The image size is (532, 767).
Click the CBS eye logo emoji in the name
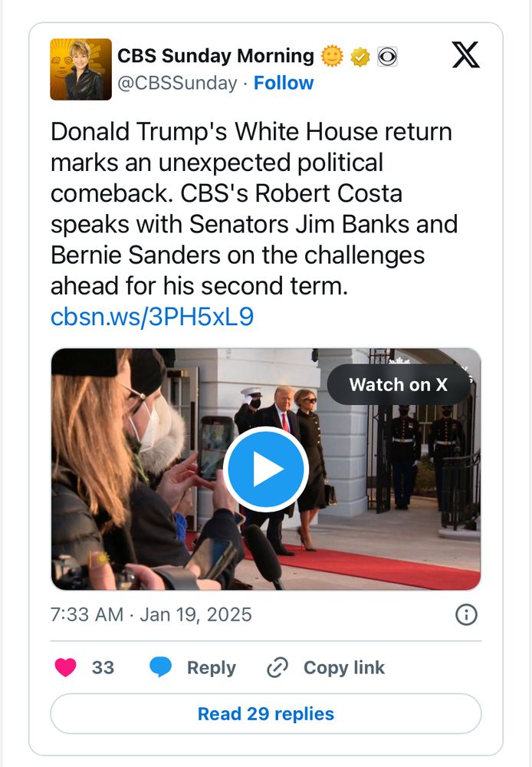click(x=387, y=55)
